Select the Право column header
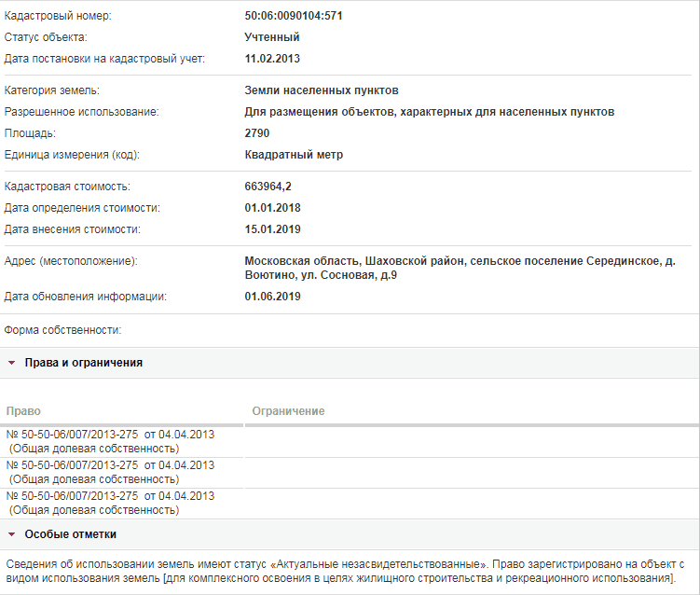The height and width of the screenshot is (595, 700). point(23,411)
